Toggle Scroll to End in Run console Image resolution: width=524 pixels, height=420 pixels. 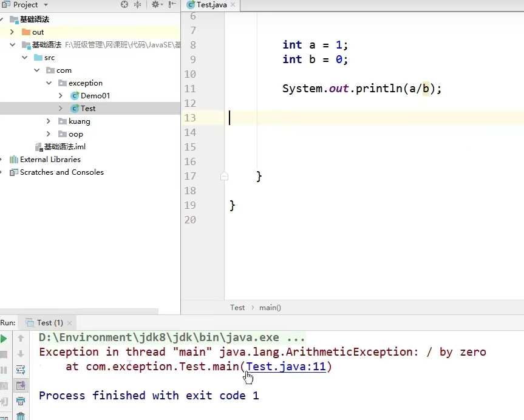(x=21, y=385)
